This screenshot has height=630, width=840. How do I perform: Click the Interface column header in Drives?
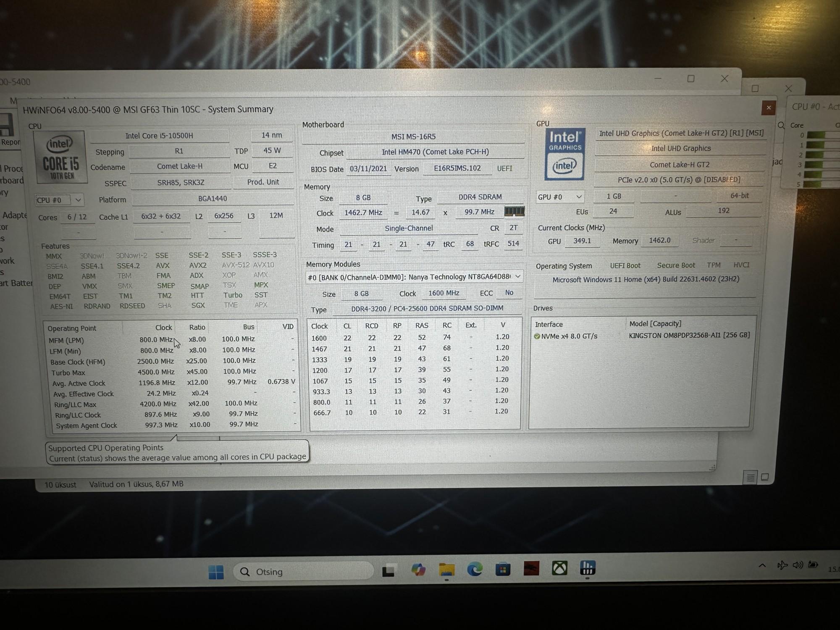(x=549, y=325)
